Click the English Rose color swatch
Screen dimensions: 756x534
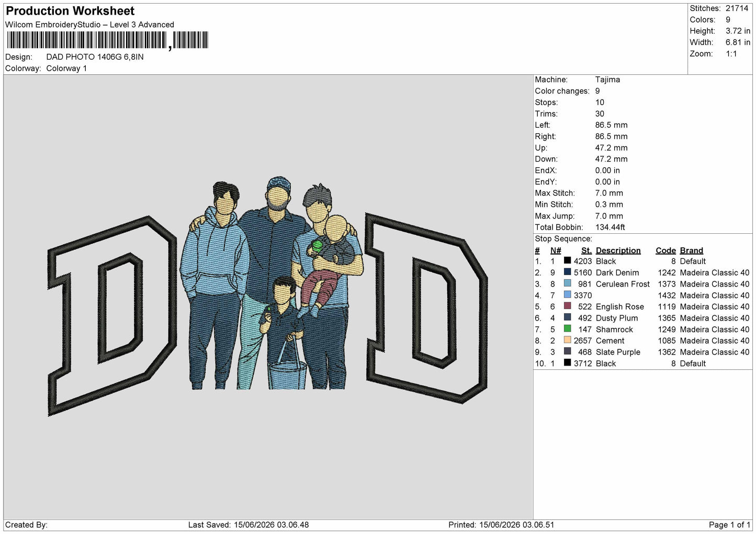567,306
